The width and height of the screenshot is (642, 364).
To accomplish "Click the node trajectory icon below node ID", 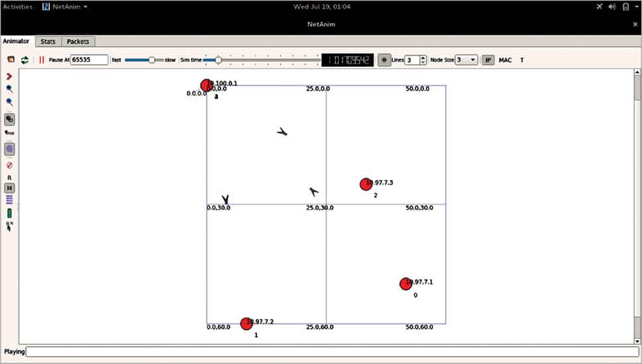I will pos(9,133).
